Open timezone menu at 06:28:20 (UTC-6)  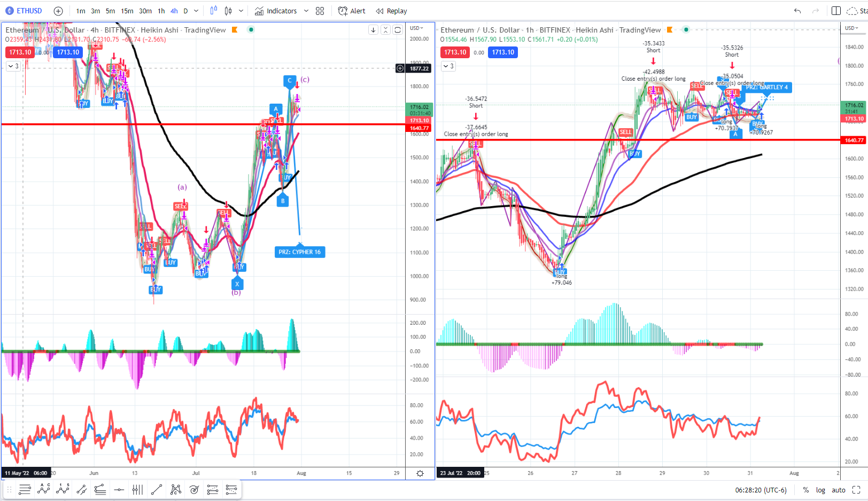pos(761,490)
